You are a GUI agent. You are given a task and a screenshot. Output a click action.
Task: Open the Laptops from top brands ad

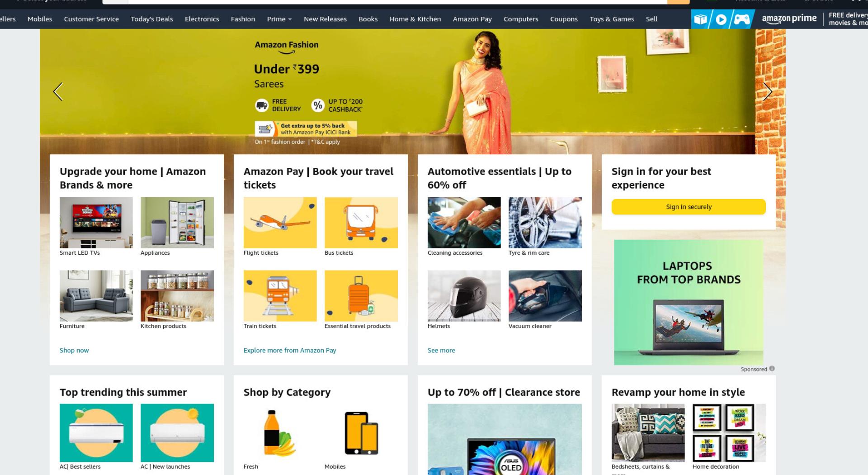(689, 302)
